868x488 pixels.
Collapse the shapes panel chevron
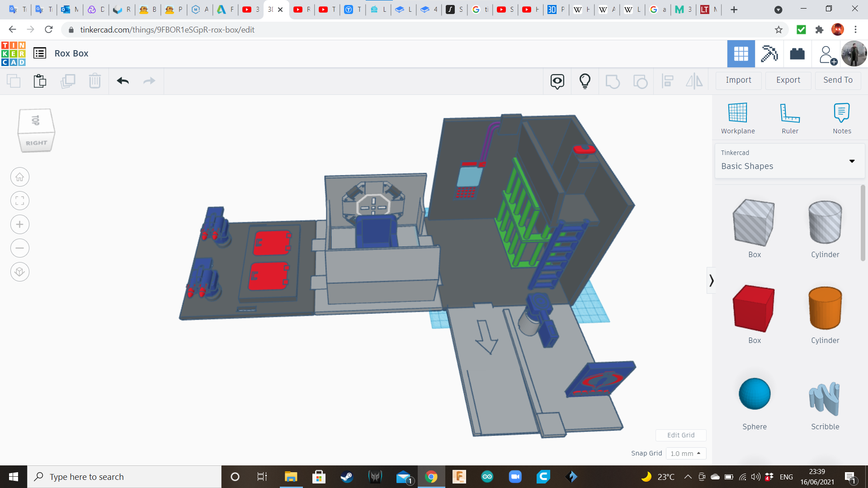pyautogui.click(x=711, y=281)
